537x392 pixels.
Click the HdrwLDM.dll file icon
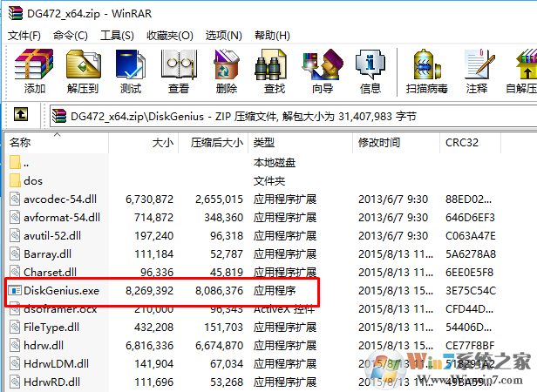15,363
